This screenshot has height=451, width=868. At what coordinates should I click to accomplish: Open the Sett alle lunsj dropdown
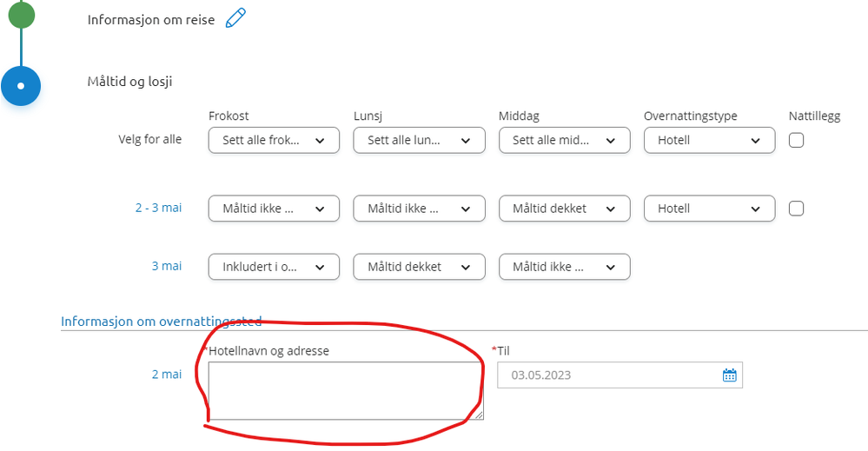pyautogui.click(x=419, y=141)
